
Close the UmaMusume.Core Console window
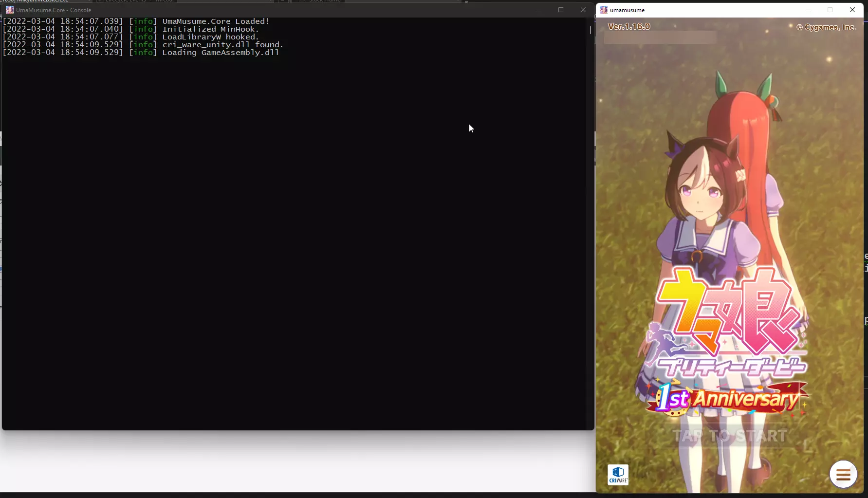pos(583,10)
